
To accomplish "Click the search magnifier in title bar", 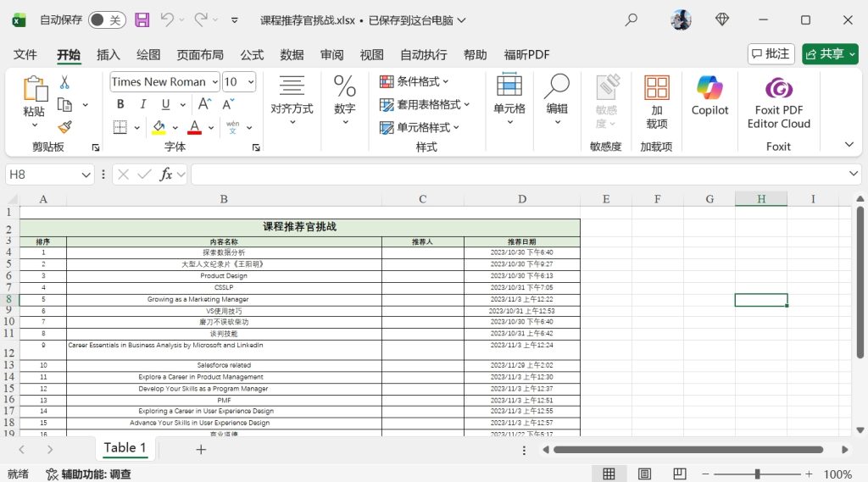I will coord(632,19).
